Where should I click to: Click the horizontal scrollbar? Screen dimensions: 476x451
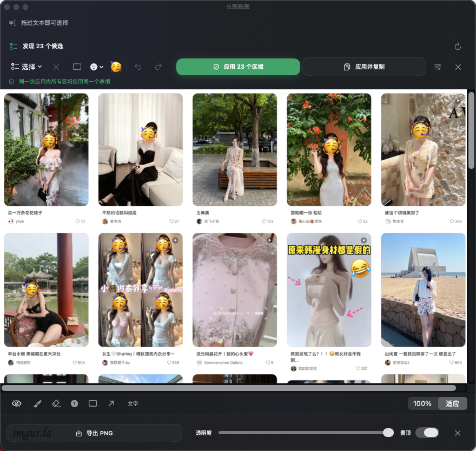click(x=229, y=388)
